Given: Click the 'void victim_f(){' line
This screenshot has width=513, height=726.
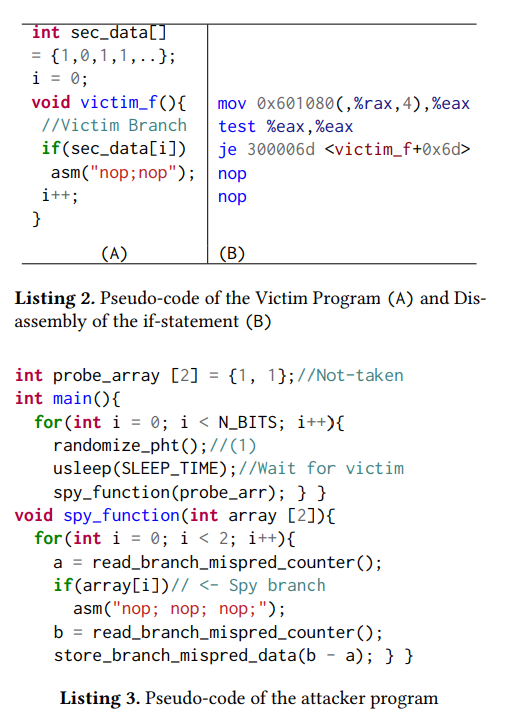Looking at the screenshot, I should click(109, 102).
